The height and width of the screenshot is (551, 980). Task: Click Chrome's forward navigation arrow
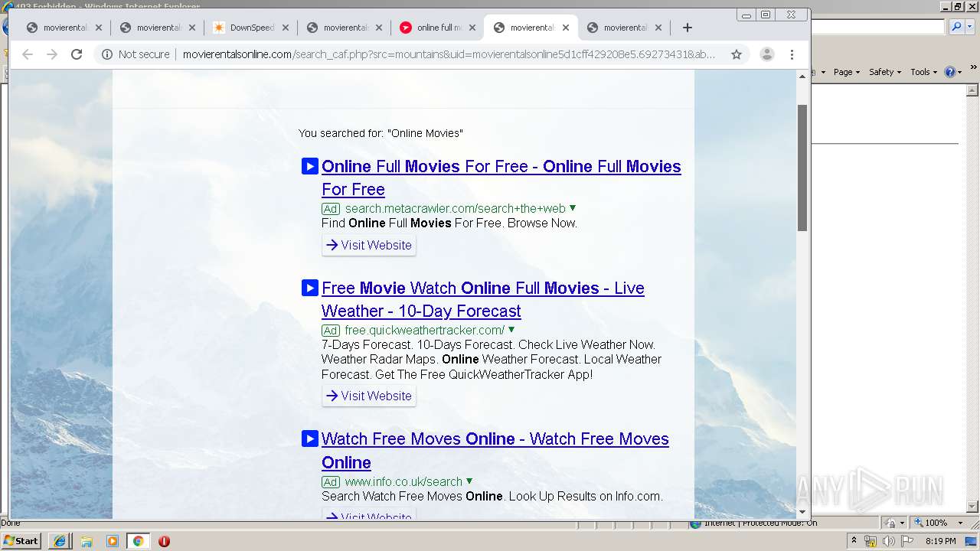[52, 54]
